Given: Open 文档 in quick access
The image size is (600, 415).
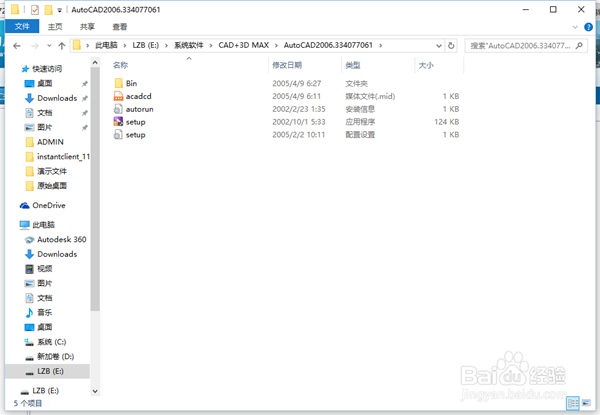Looking at the screenshot, I should pyautogui.click(x=44, y=113).
